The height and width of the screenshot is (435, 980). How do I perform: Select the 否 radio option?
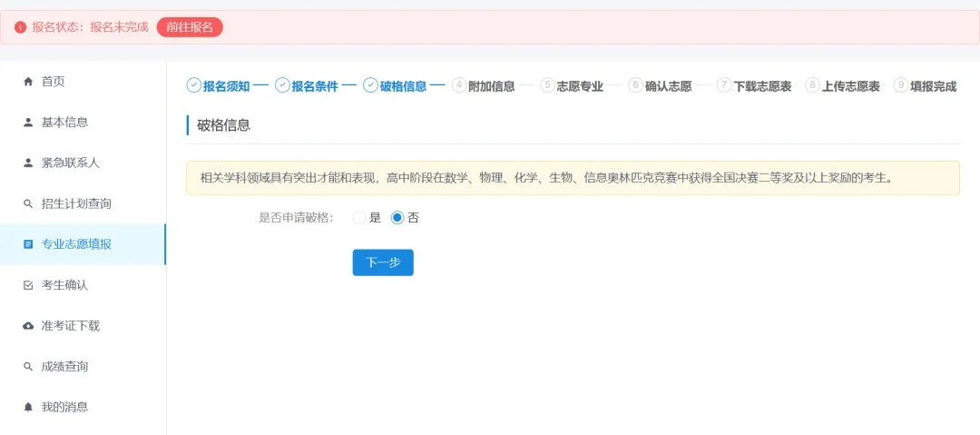click(x=397, y=218)
